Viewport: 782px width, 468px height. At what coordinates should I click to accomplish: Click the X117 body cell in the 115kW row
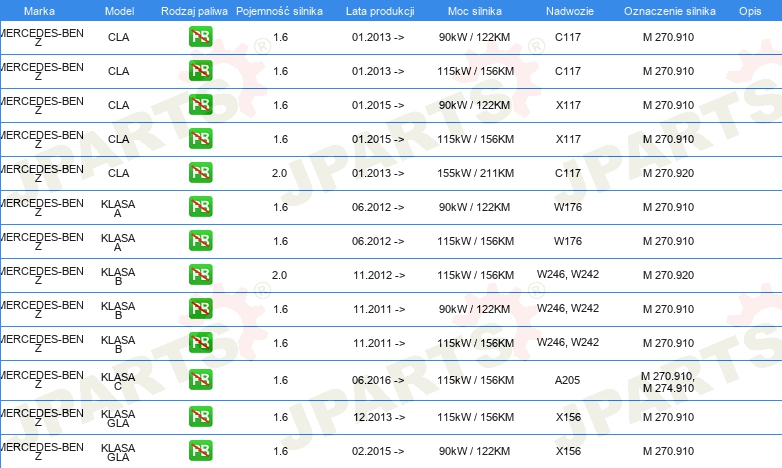(568, 139)
